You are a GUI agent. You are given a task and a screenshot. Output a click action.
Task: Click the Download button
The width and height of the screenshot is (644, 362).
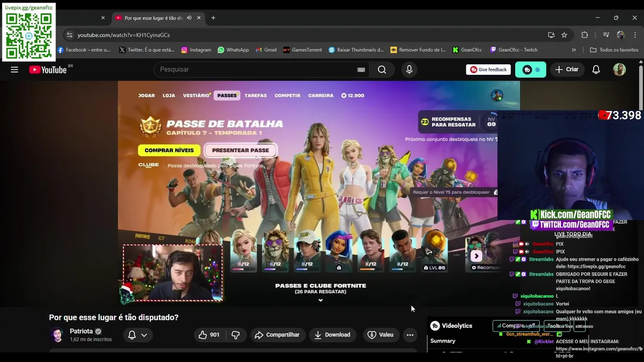click(x=332, y=335)
